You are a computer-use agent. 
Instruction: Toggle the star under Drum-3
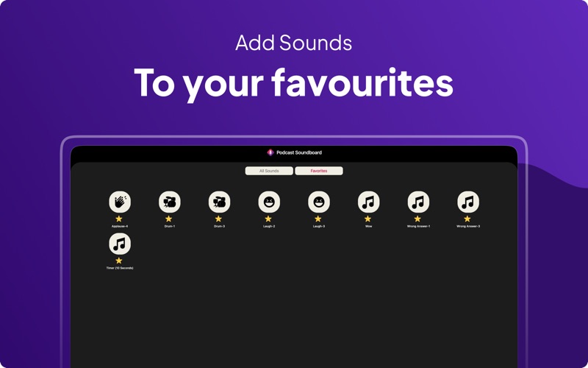(218, 219)
